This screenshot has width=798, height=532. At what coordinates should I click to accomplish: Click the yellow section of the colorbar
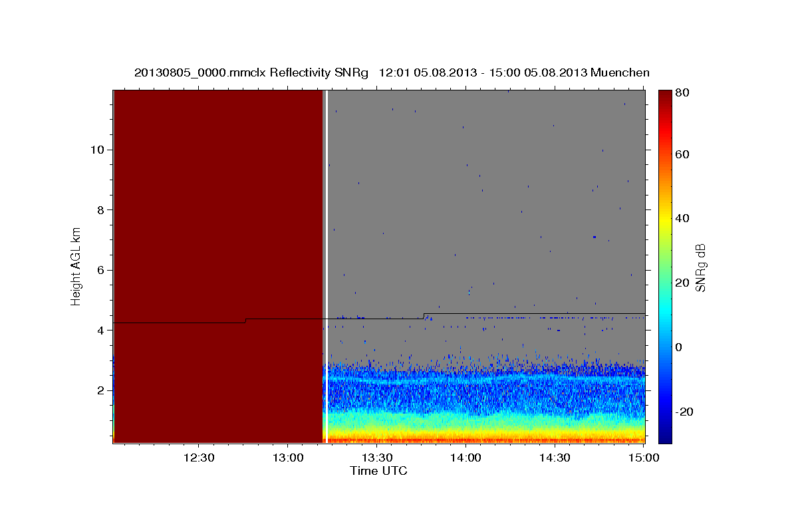coord(665,218)
